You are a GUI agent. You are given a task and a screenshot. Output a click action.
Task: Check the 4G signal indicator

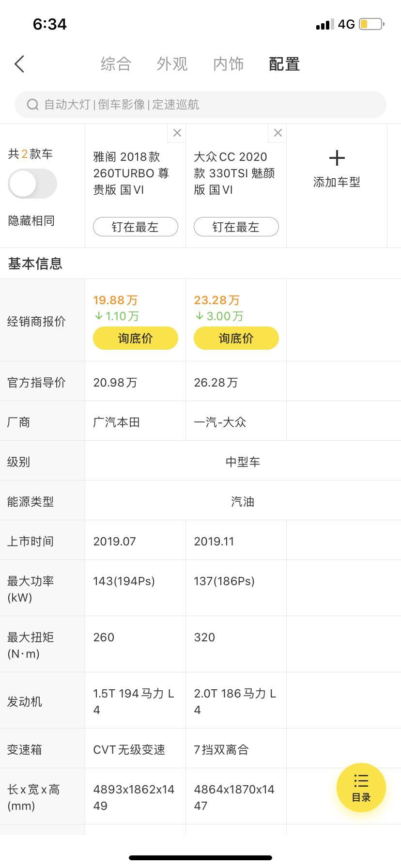tap(346, 24)
